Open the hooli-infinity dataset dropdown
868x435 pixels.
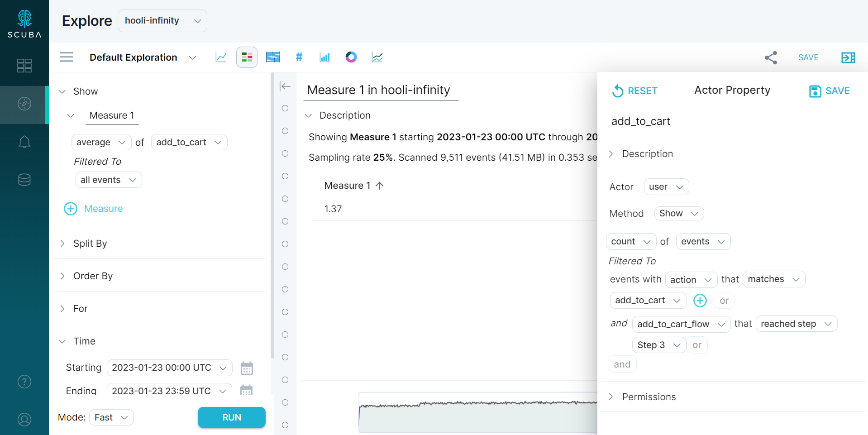coord(162,21)
